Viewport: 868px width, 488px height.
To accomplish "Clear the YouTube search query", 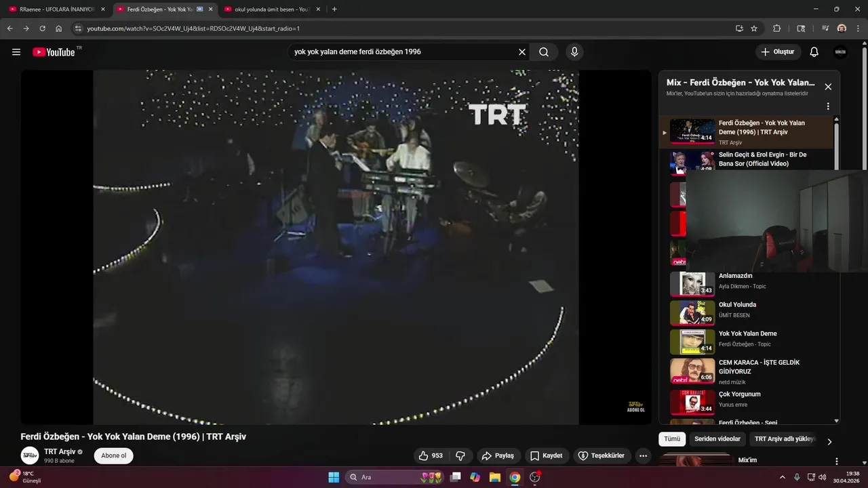I will [522, 52].
